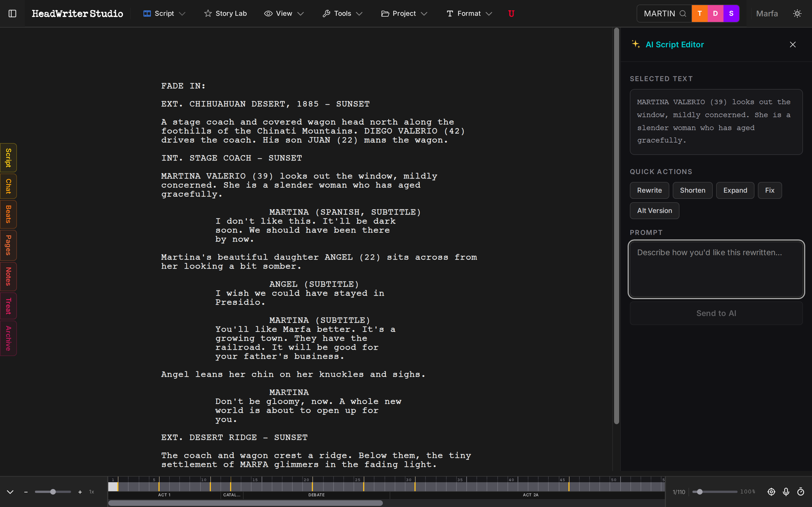Viewport: 812px width, 507px height.
Task: Toggle the sidebar panel icon
Action: click(x=12, y=14)
